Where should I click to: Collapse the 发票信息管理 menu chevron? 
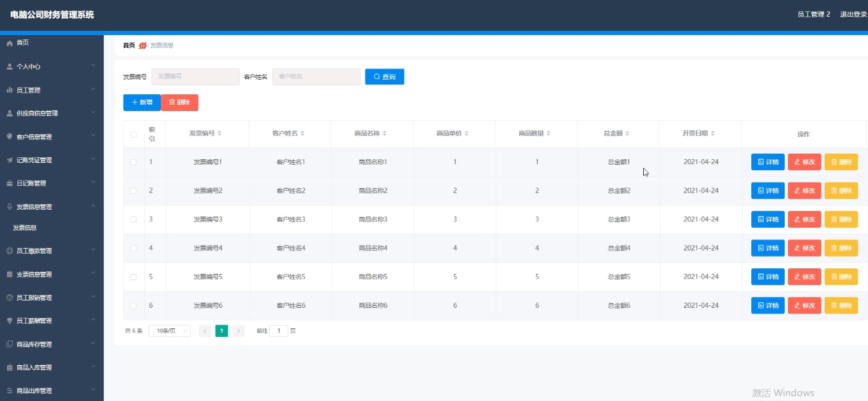93,206
